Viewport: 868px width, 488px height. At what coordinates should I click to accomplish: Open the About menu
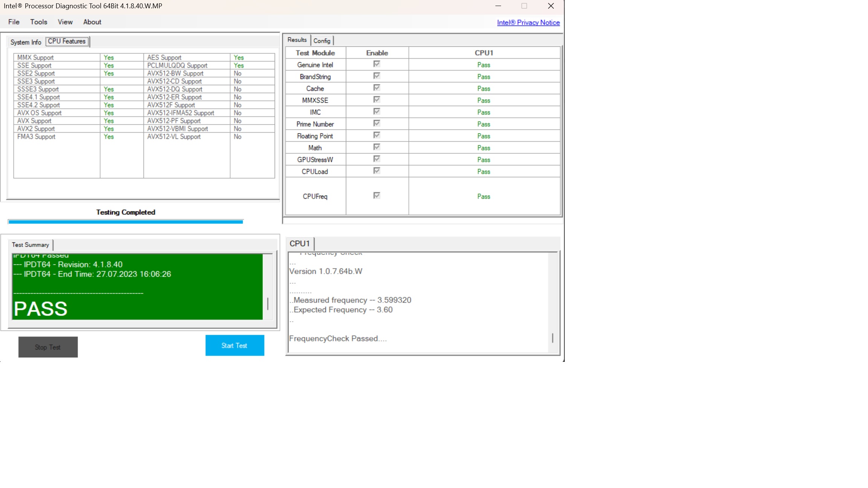click(x=92, y=22)
